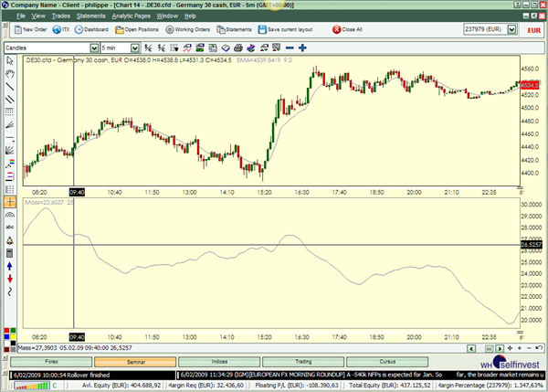Open the Dashboard from the toolbar

(91, 29)
